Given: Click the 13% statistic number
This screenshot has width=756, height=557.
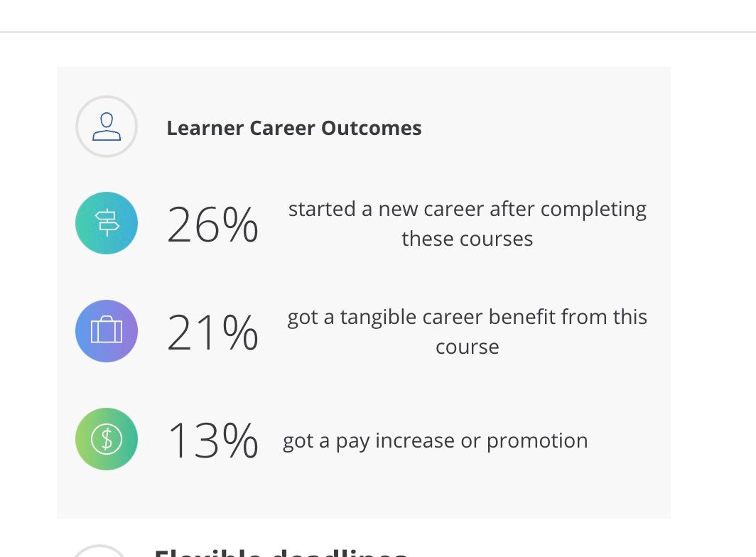Looking at the screenshot, I should (212, 440).
